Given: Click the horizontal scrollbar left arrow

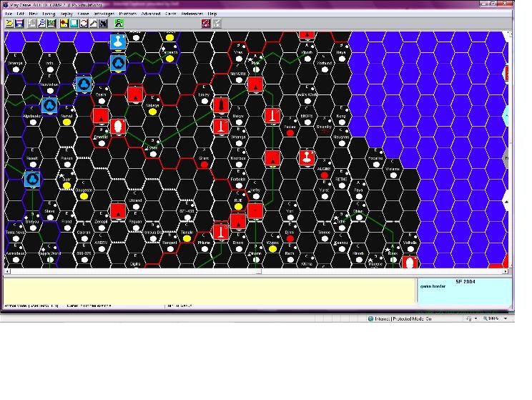Looking at the screenshot, I should pyautogui.click(x=7, y=272).
